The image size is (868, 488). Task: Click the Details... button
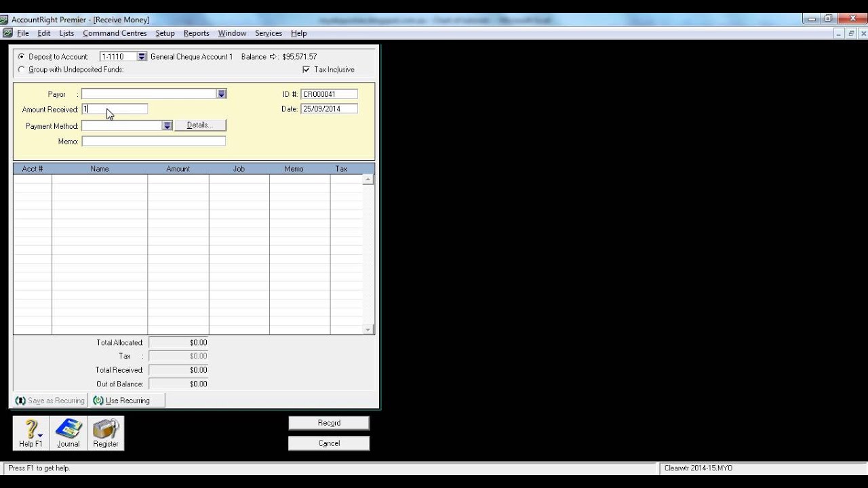tap(200, 125)
